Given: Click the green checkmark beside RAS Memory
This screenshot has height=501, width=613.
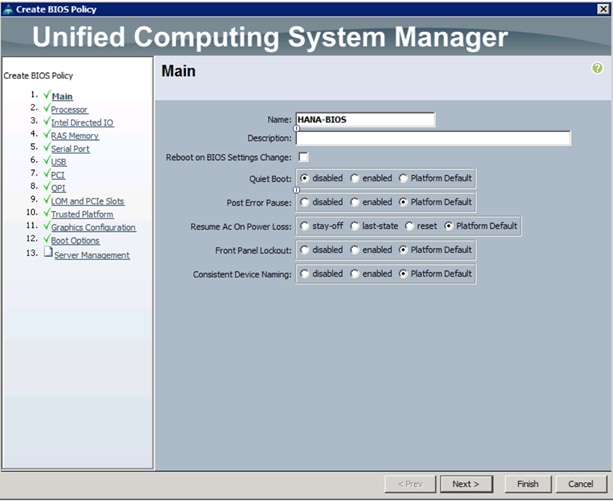Looking at the screenshot, I should pos(47,134).
